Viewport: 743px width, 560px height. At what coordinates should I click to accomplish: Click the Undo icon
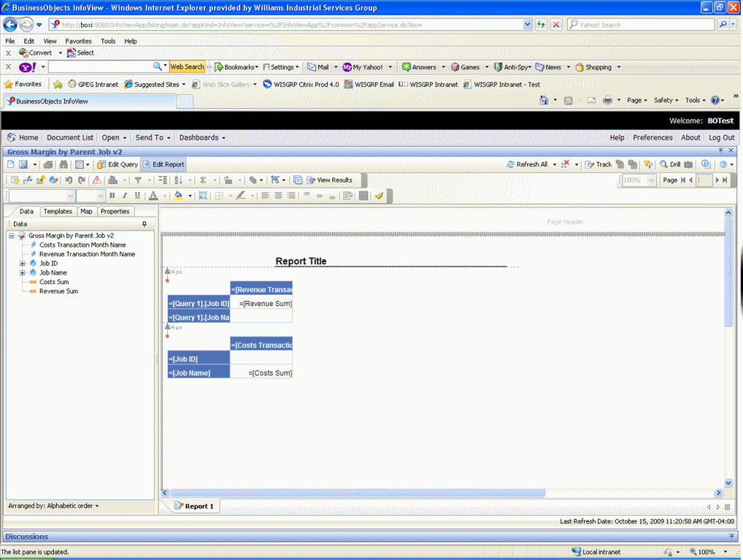(x=69, y=180)
